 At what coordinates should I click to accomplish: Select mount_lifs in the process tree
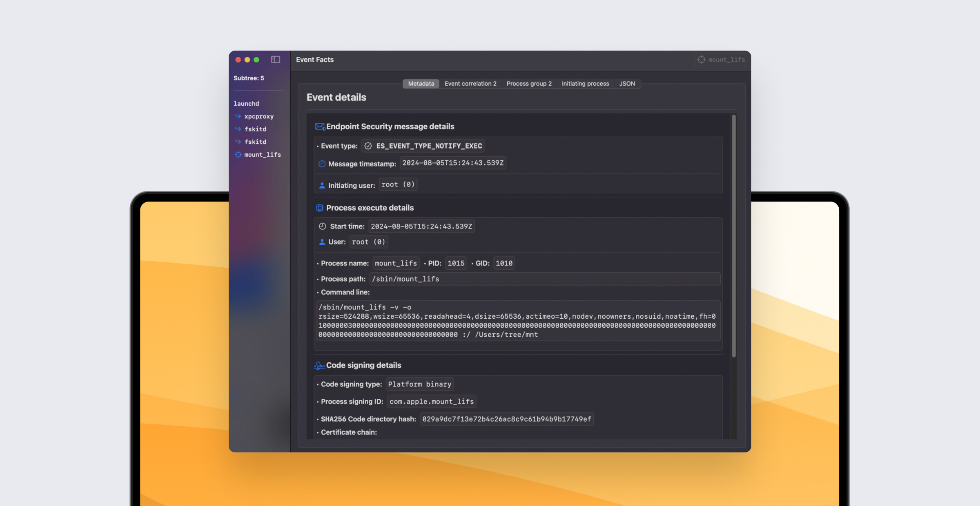point(262,155)
